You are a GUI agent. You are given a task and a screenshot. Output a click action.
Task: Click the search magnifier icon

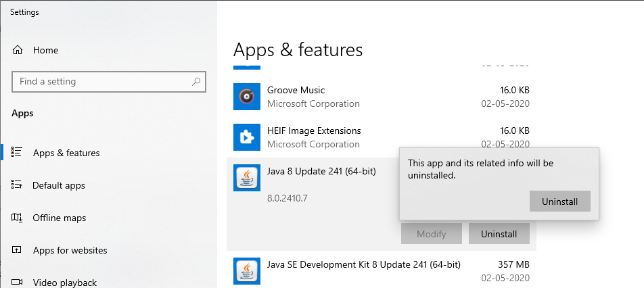tap(196, 82)
